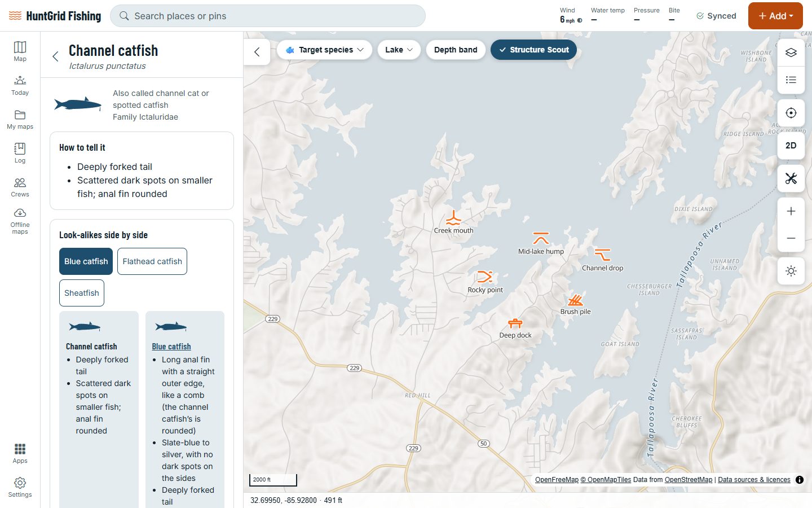This screenshot has width=812, height=508.
Task: Select the Channel drop marker
Action: [x=602, y=260]
